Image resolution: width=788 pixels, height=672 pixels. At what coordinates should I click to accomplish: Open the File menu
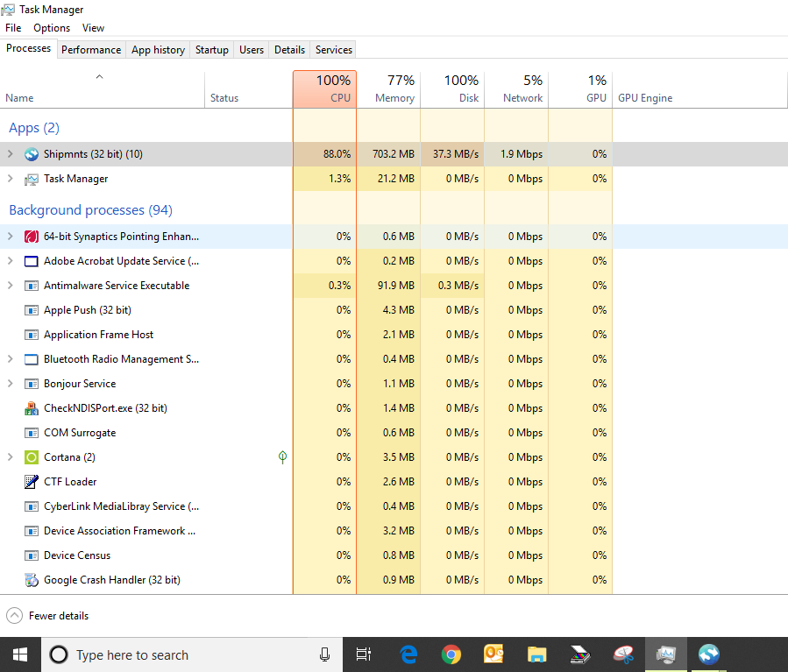(13, 28)
